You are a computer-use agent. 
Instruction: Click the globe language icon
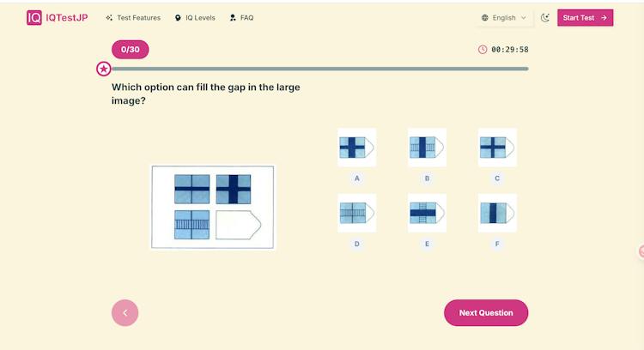pyautogui.click(x=485, y=18)
